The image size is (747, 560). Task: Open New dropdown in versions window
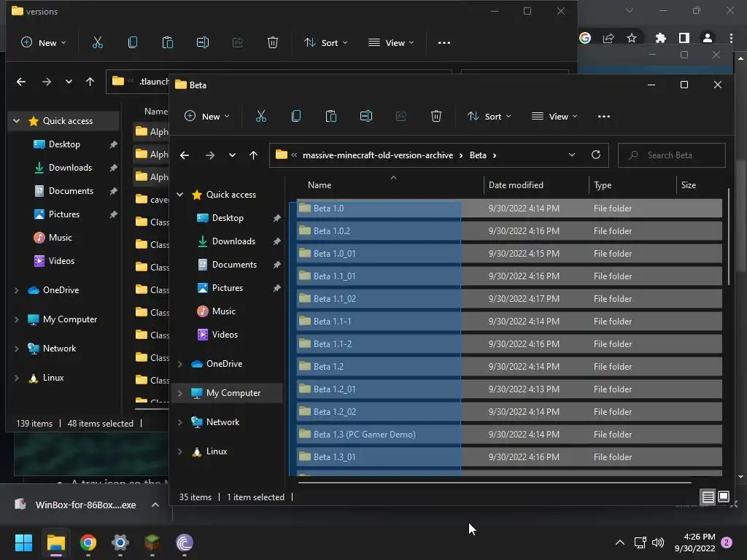pos(43,42)
